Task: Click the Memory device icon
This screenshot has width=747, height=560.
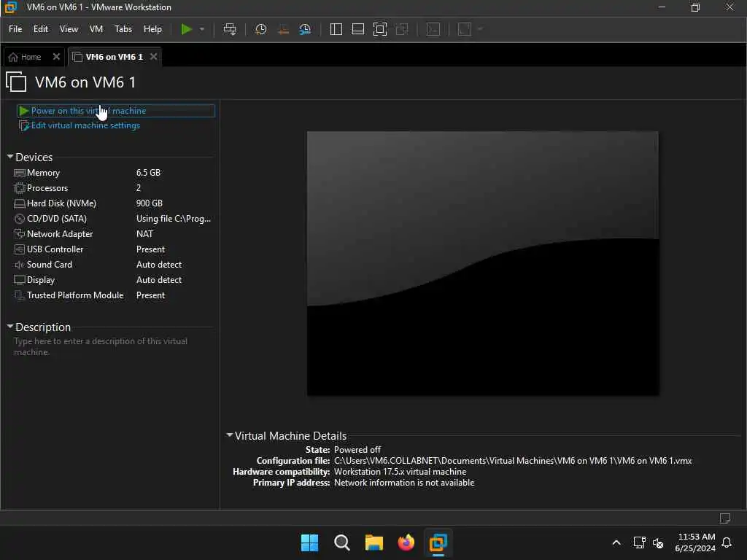Action: point(20,173)
